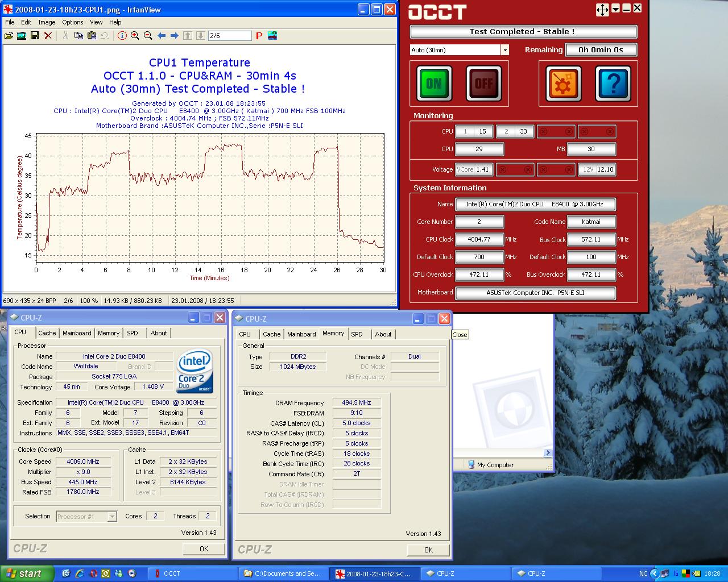Image resolution: width=728 pixels, height=582 pixels.
Task: Open the File menu in IrfanView
Action: [10, 22]
